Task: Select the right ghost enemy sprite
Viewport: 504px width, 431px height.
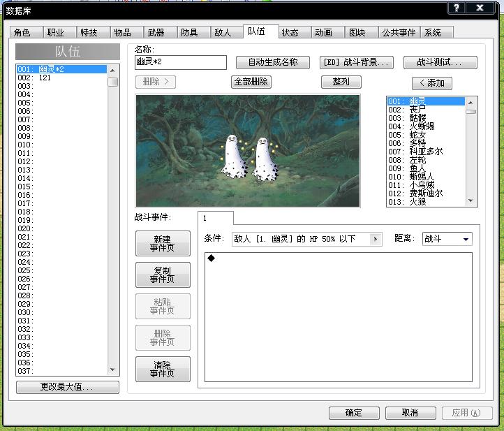Action: point(265,159)
